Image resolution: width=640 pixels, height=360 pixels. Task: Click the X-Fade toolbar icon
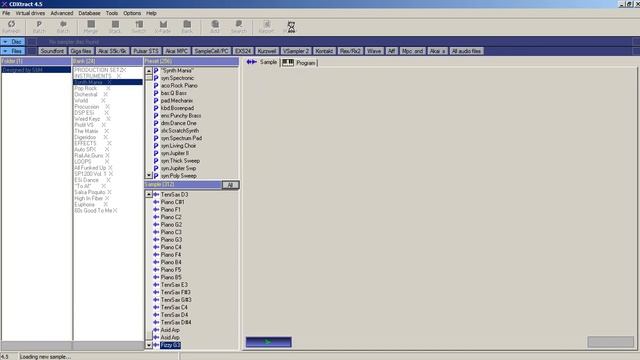163,27
